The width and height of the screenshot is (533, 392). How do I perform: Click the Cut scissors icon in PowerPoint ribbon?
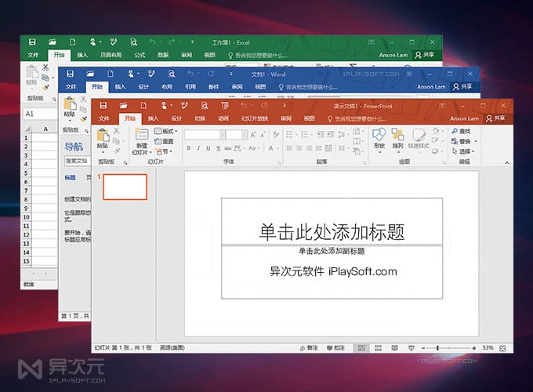point(117,131)
